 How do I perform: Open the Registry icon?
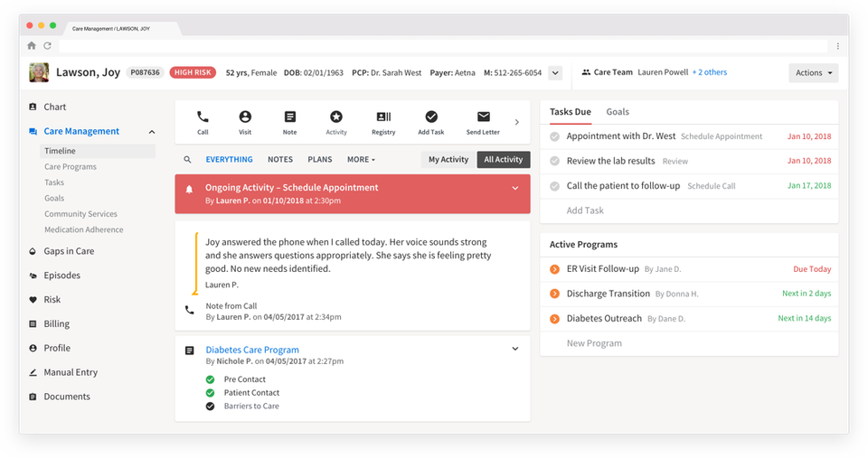tap(383, 117)
